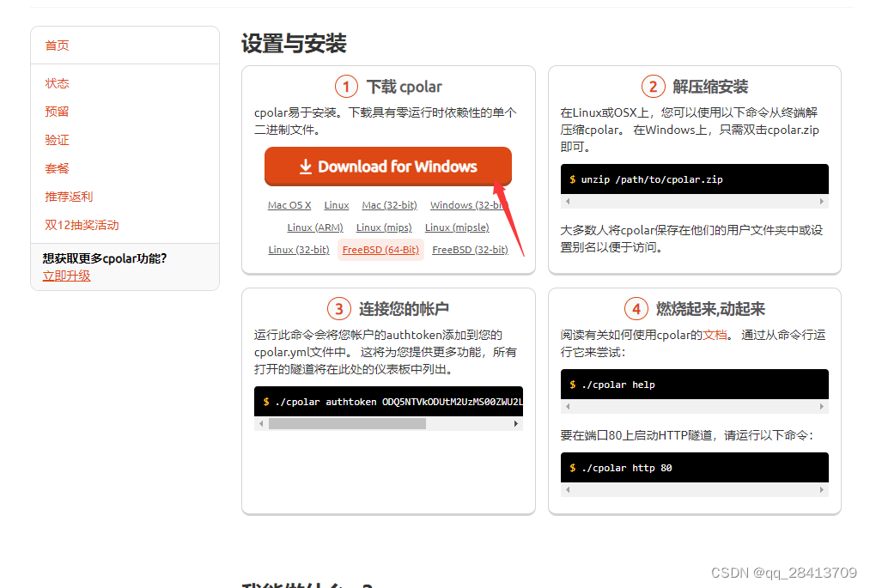Click left scroll arrow under http 80 command
The height and width of the screenshot is (588, 870).
tap(568, 490)
